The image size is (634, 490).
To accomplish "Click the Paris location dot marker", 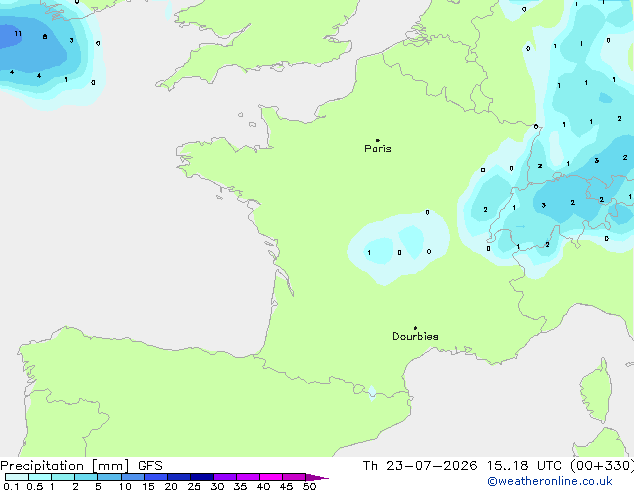I will point(378,140).
